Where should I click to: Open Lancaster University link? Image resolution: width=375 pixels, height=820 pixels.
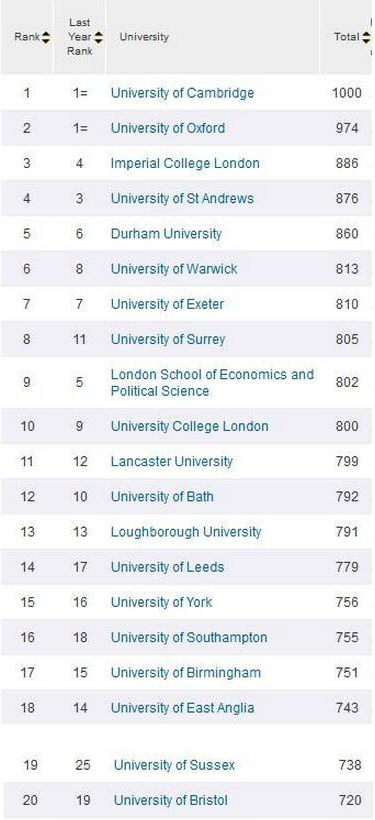tap(172, 461)
